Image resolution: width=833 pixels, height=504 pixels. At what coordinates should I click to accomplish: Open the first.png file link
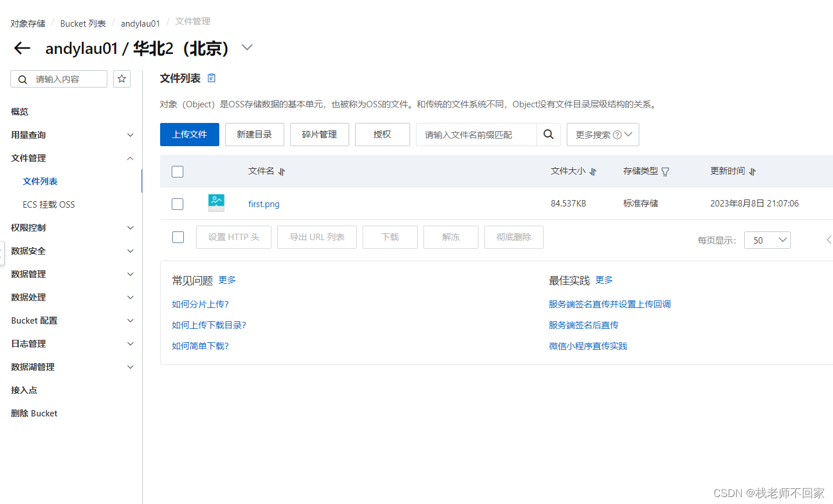[264, 204]
